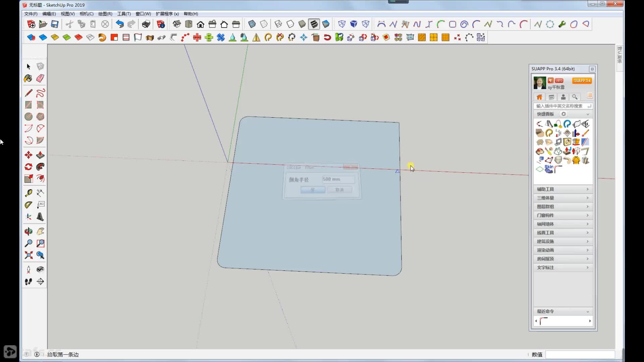Viewport: 644px width, 362px height.
Task: Select the Zoom magnifier tool
Action: (29, 243)
